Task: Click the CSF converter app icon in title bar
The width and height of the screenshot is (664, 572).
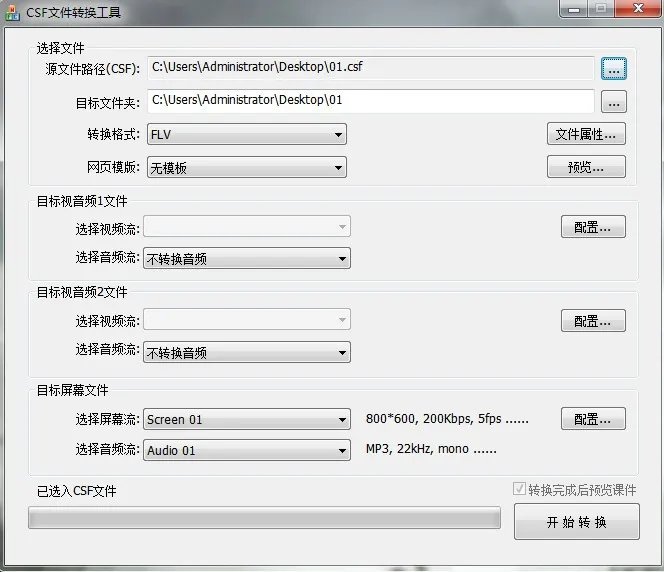Action: pyautogui.click(x=12, y=13)
